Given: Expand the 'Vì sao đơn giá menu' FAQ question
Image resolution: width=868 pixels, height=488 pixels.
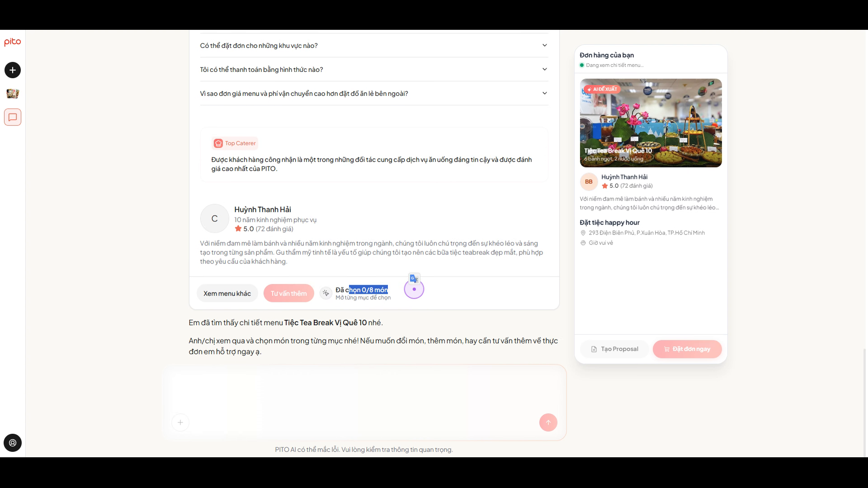Looking at the screenshot, I should pos(374,93).
